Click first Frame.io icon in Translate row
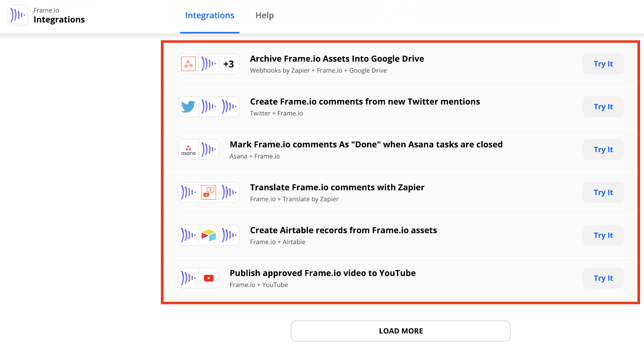The width and height of the screenshot is (644, 355). click(x=188, y=193)
